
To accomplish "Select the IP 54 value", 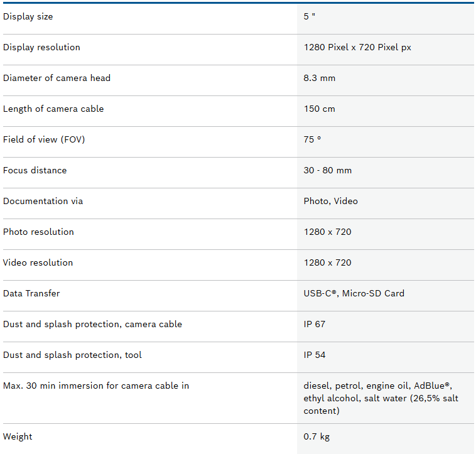I will 315,355.
